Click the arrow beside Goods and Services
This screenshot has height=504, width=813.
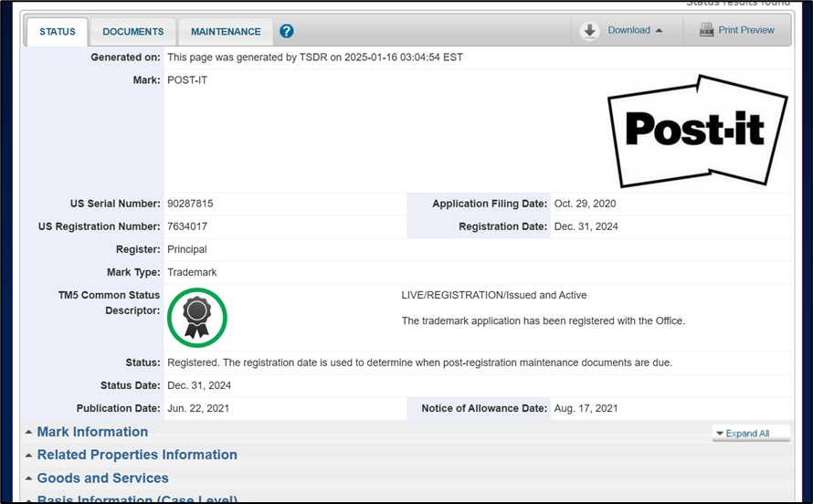pyautogui.click(x=29, y=478)
